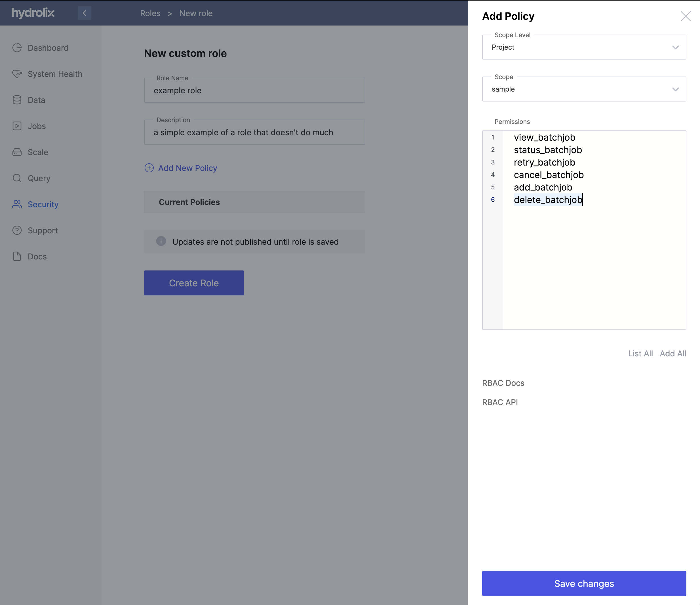Select New role in the breadcrumb
The width and height of the screenshot is (700, 605).
196,13
